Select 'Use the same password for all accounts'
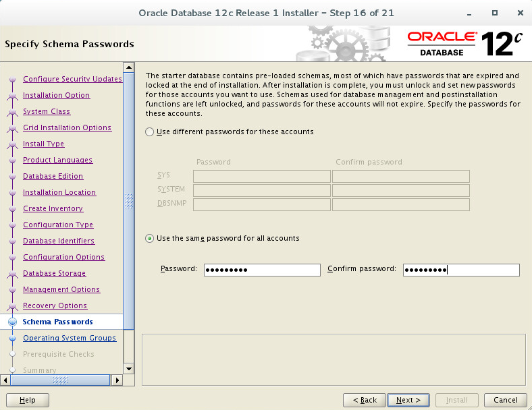 149,239
